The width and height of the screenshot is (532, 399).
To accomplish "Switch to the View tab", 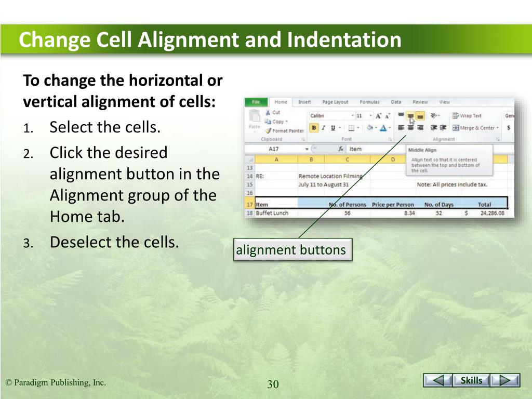I will [x=445, y=102].
